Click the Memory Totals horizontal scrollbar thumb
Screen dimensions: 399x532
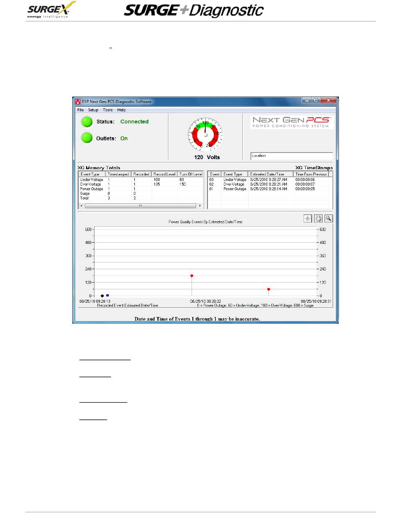(140, 206)
